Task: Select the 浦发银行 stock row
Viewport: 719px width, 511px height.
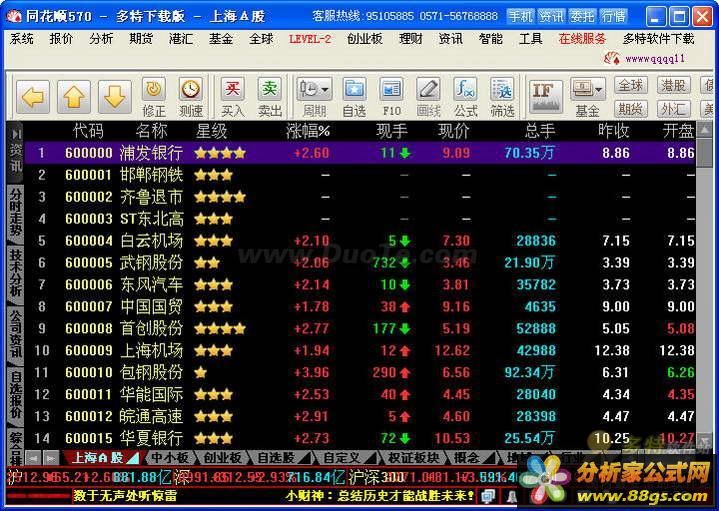Action: [x=360, y=153]
